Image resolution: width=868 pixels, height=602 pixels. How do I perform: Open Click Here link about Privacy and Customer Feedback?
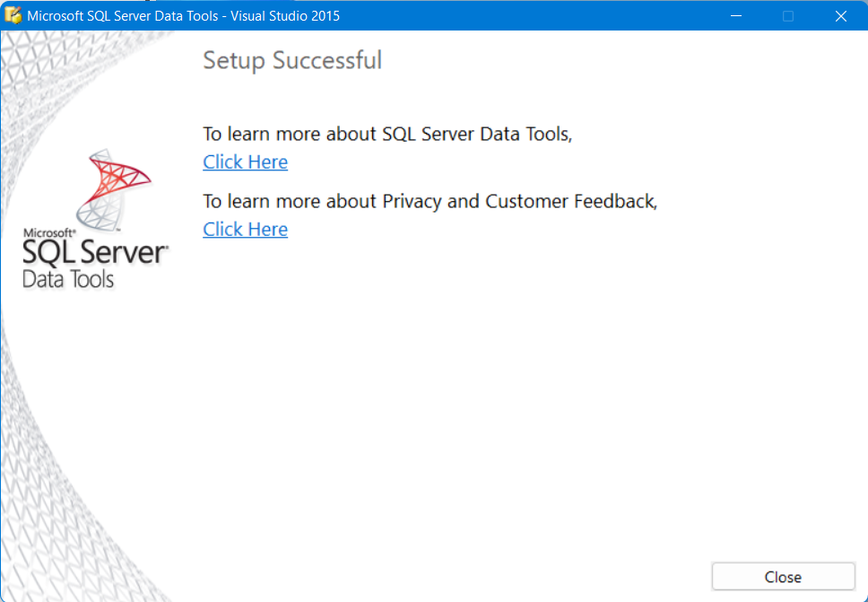coord(245,230)
